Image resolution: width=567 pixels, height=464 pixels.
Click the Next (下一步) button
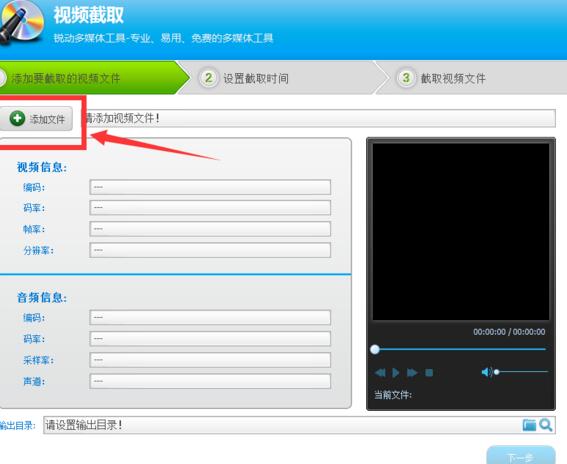pyautogui.click(x=521, y=456)
